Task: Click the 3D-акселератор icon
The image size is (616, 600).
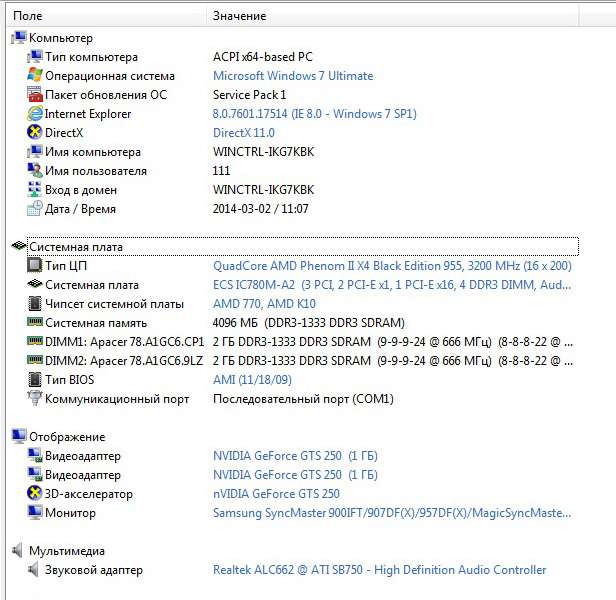Action: 35,494
